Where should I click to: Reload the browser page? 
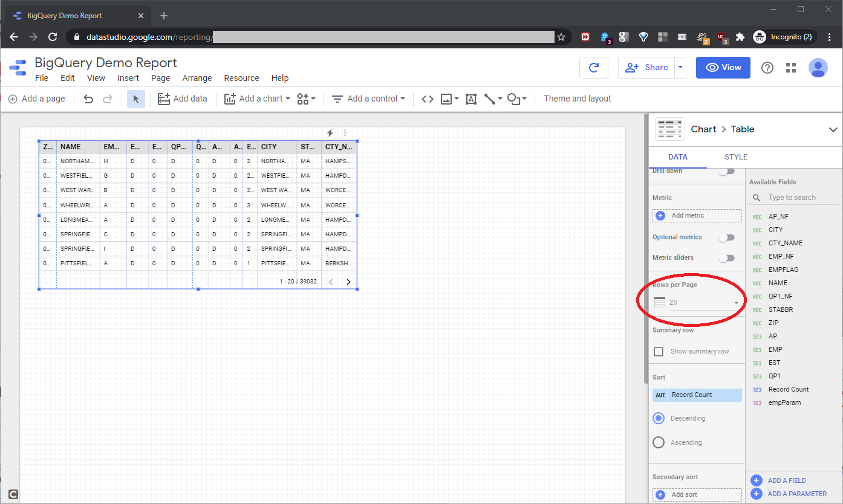pos(53,37)
